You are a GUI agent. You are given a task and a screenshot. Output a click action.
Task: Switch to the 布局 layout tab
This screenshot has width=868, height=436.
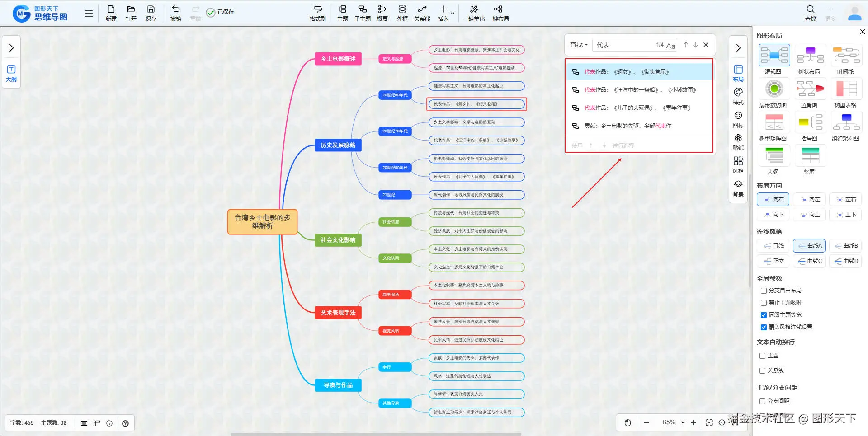pos(738,73)
